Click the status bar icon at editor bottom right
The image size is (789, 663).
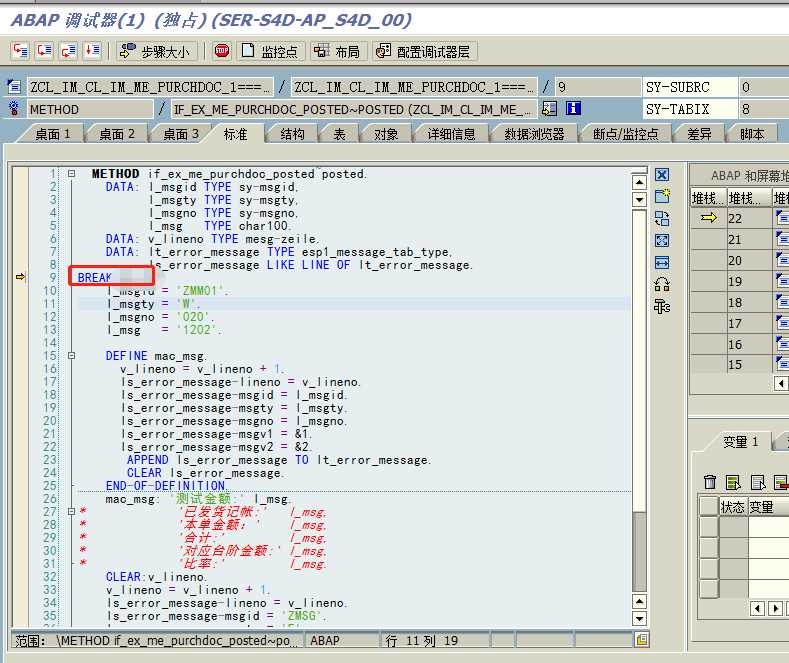coord(642,640)
